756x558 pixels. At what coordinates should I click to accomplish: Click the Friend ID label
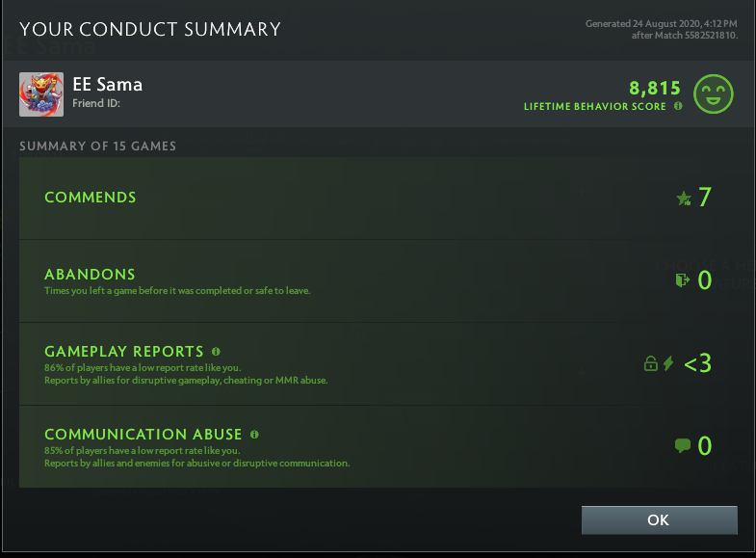point(95,103)
